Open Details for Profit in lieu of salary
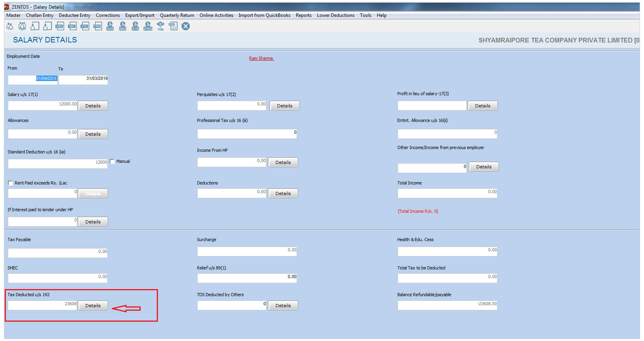 click(483, 106)
